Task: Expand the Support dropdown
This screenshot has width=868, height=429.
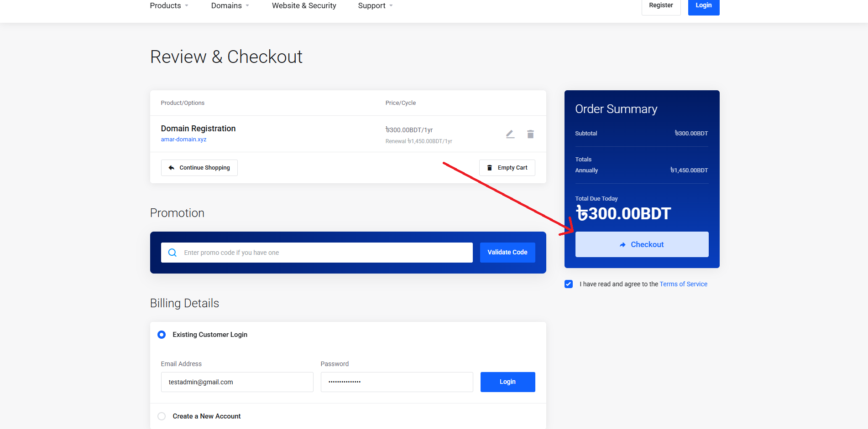Action: click(375, 5)
